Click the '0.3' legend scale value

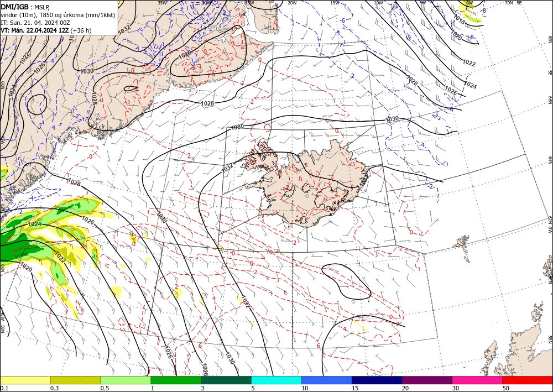pos(54,388)
